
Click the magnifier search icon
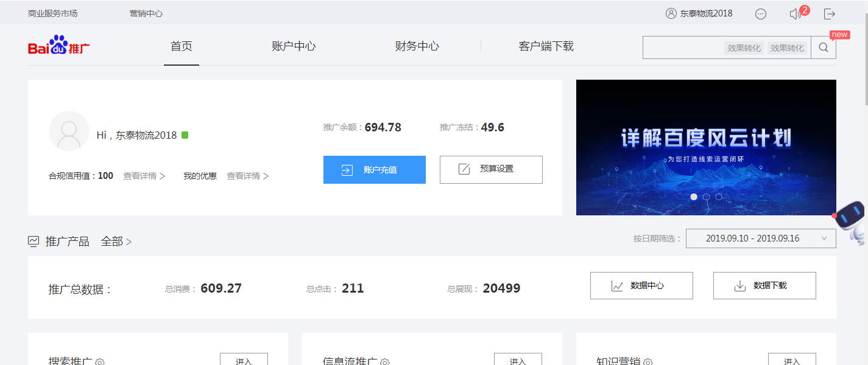coord(824,47)
